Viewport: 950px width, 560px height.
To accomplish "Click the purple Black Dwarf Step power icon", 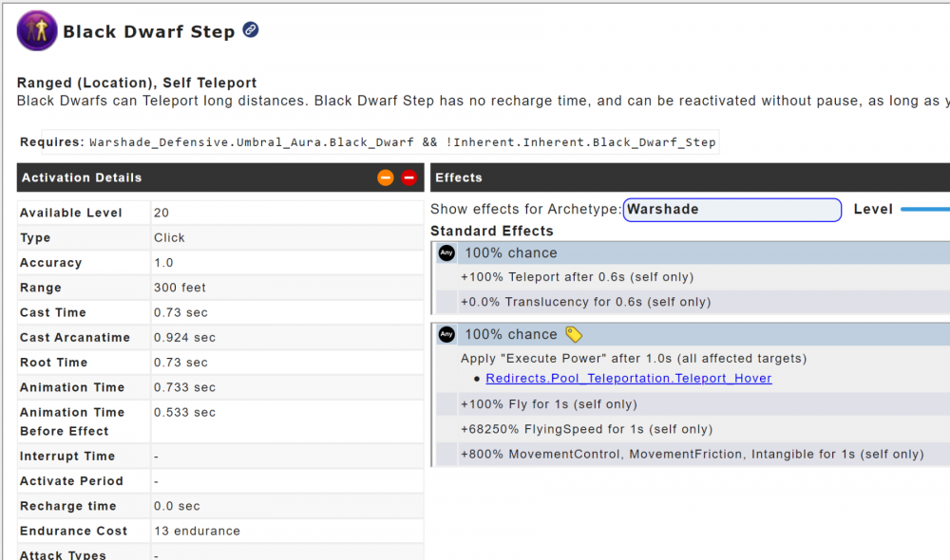I will click(x=36, y=30).
